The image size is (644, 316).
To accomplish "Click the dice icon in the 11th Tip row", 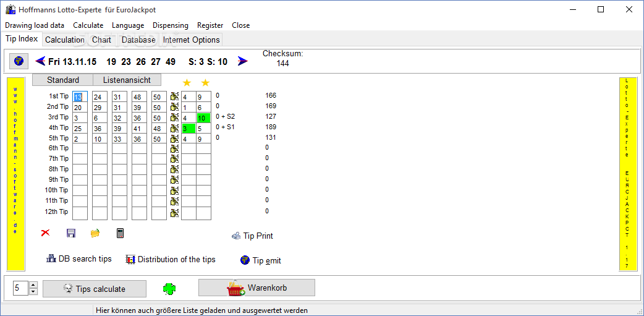I will coord(174,202).
